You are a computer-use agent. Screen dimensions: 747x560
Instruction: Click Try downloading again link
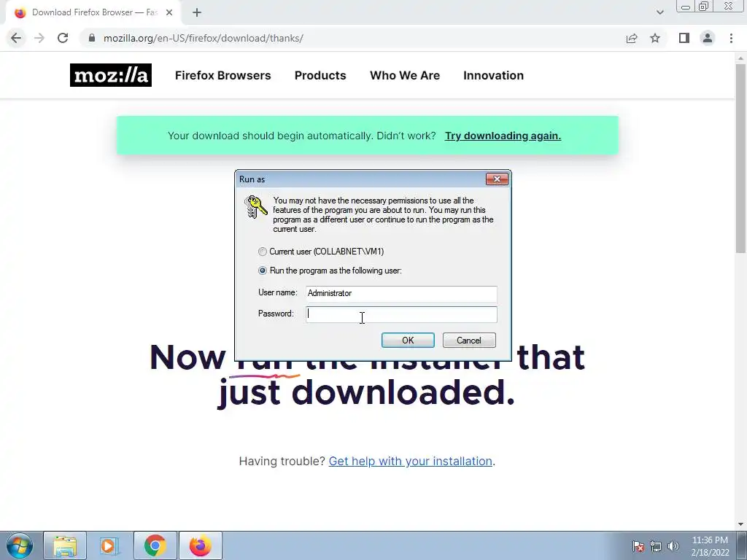tap(503, 136)
